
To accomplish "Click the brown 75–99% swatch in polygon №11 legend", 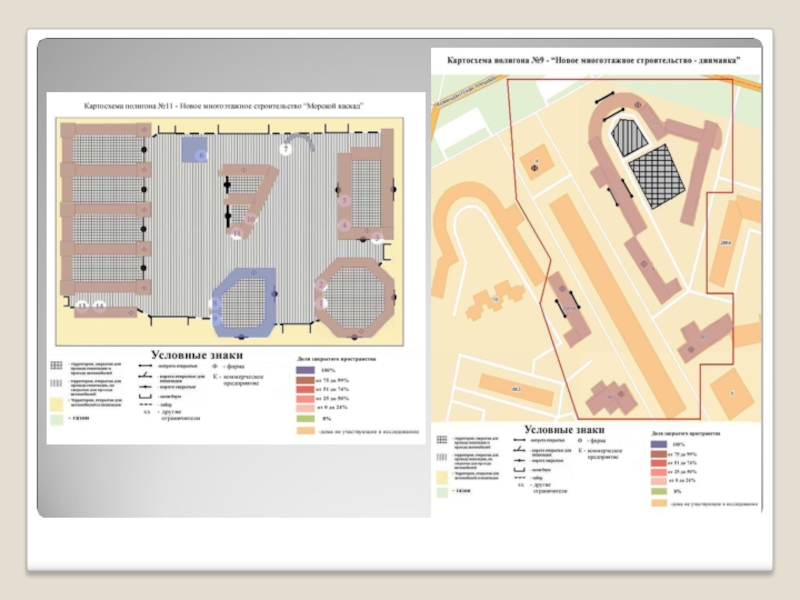I will point(305,380).
